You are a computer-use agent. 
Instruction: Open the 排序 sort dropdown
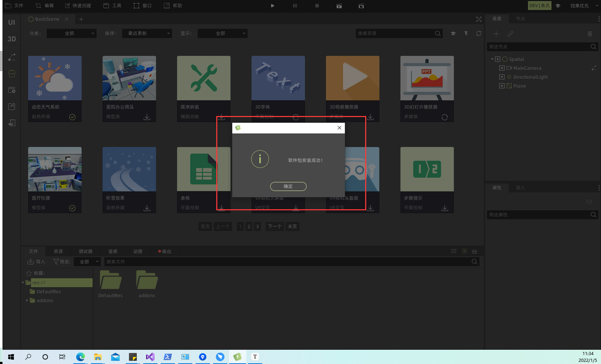tap(147, 33)
